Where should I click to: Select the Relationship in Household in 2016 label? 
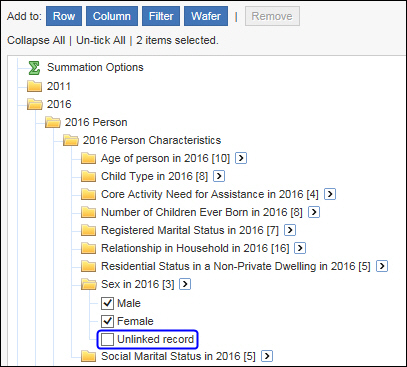195,248
